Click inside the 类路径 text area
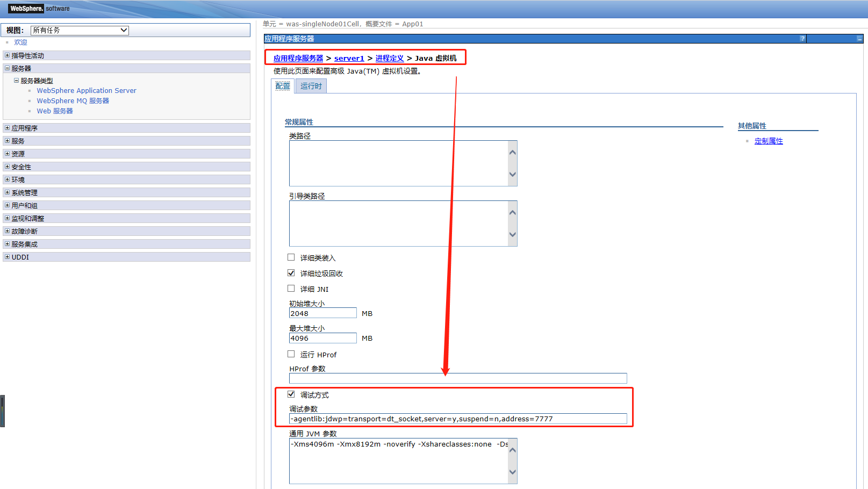This screenshot has height=489, width=868. (399, 163)
